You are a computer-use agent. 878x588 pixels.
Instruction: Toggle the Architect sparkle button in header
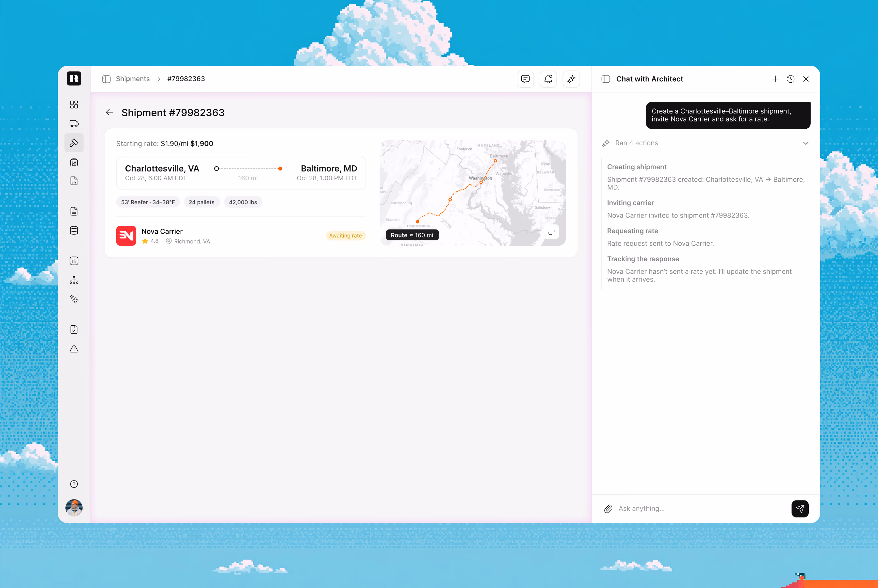(x=571, y=79)
